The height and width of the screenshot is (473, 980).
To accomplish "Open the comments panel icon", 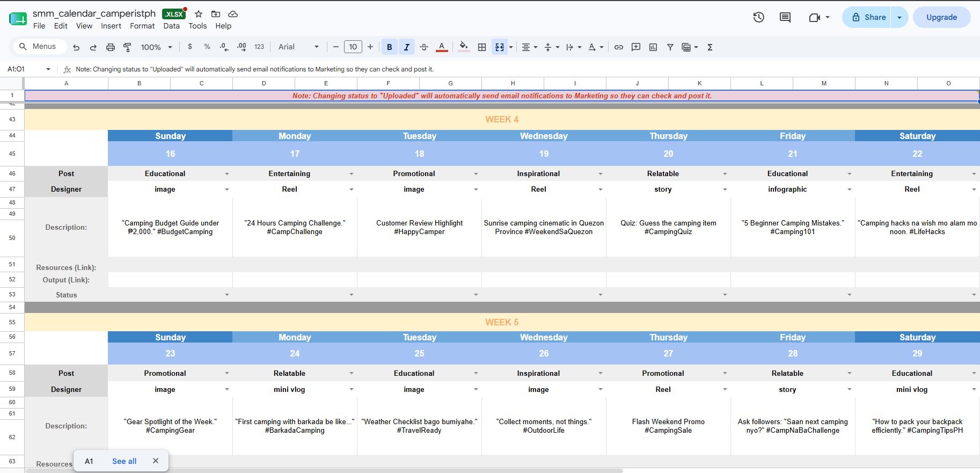I will tap(785, 17).
